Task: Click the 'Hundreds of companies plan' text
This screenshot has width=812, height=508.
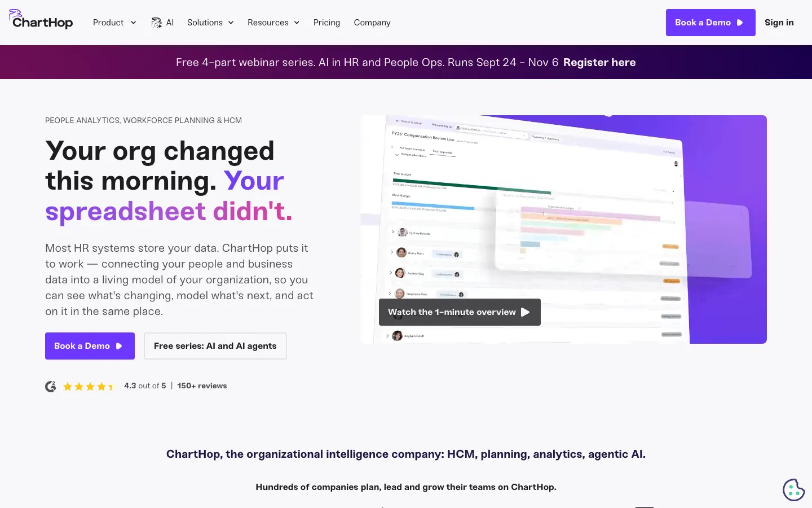Action: click(x=406, y=487)
